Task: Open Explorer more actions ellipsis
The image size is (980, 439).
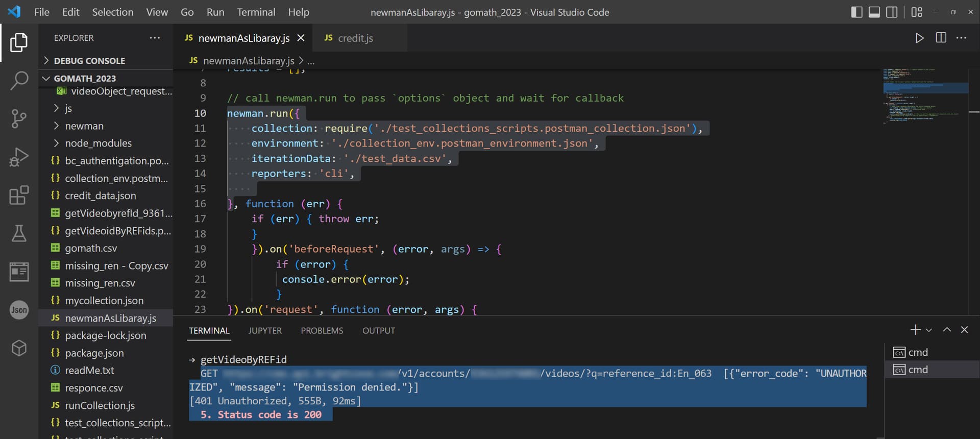Action: coord(155,38)
